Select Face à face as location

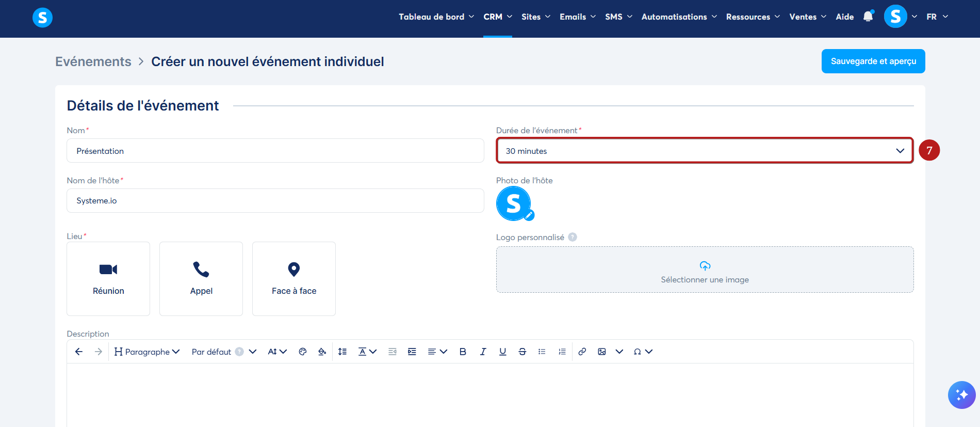(294, 279)
